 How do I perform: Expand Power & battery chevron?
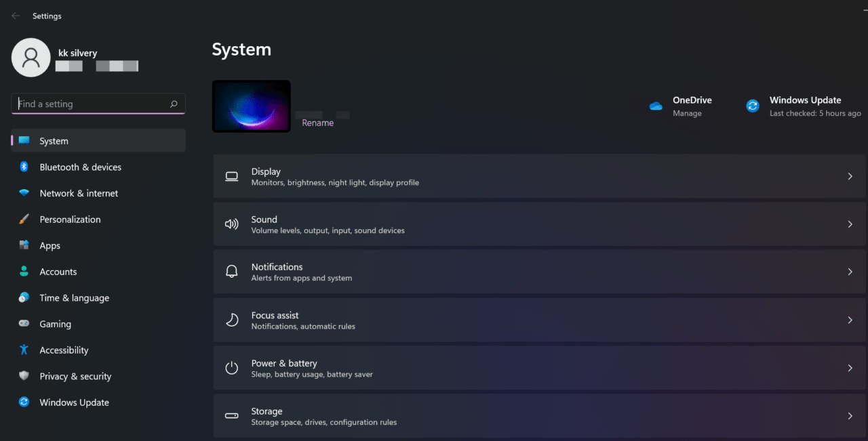click(x=850, y=368)
